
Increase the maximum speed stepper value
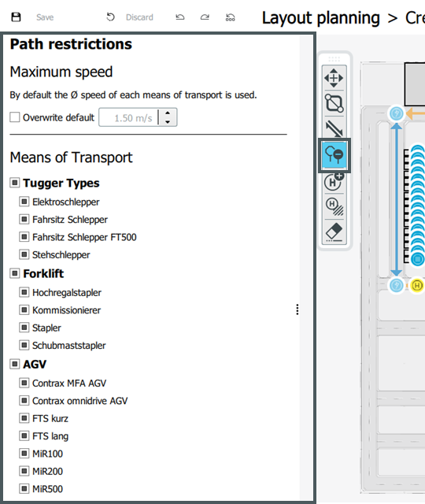(x=168, y=113)
